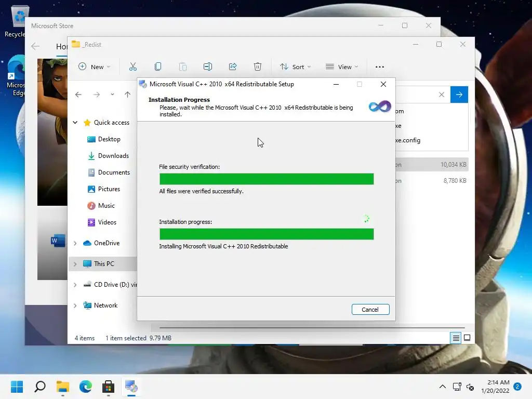This screenshot has height=399, width=532.
Task: Expand the Network tree node
Action: click(75, 305)
